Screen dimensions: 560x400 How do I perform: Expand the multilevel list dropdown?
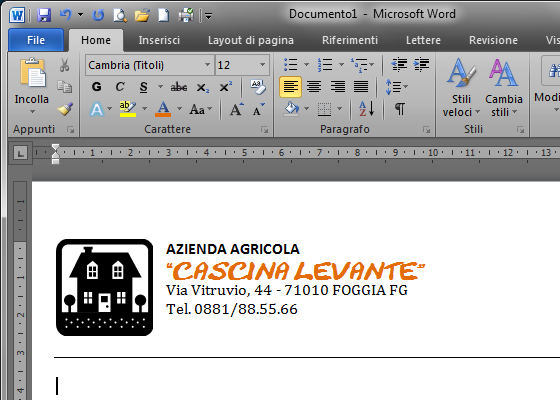point(371,65)
